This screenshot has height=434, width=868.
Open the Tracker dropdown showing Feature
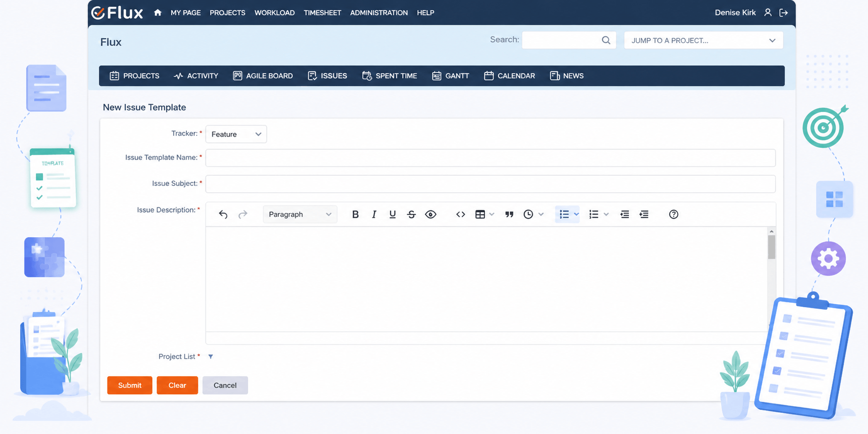[x=236, y=134]
